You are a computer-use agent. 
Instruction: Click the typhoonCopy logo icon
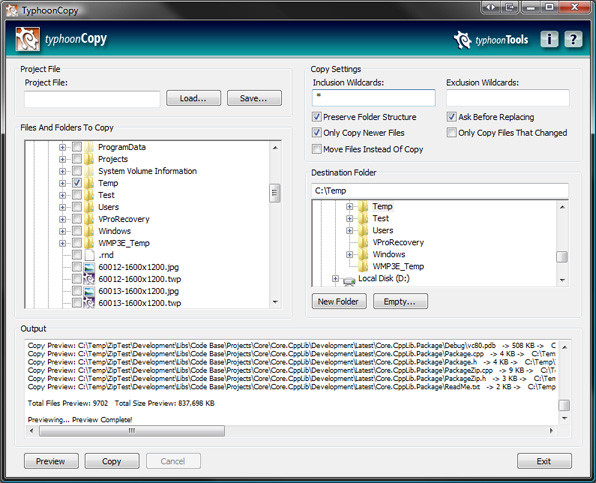(27, 39)
